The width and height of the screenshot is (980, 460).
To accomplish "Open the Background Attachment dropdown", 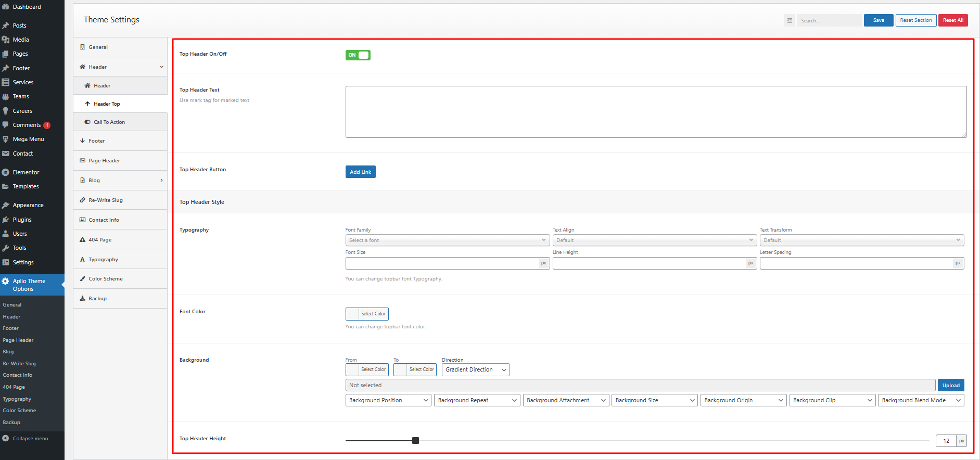I will click(x=566, y=400).
